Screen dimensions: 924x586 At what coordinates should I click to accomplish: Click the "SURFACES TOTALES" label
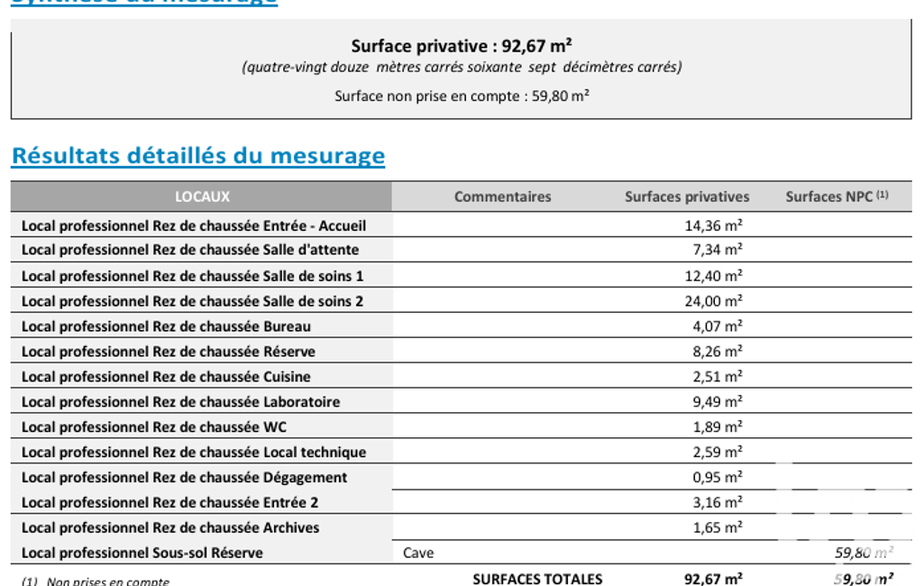click(x=537, y=579)
